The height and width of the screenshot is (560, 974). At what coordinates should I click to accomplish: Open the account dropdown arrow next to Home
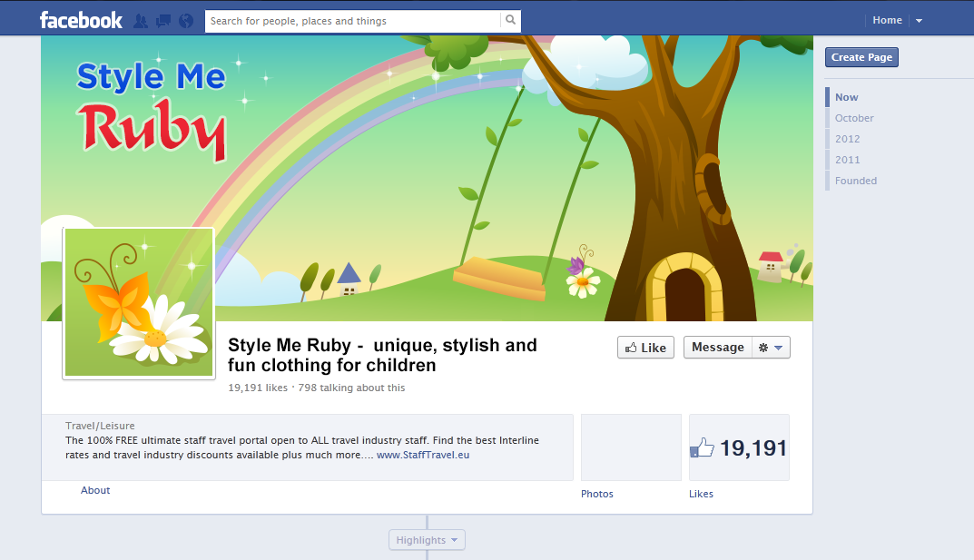919,21
